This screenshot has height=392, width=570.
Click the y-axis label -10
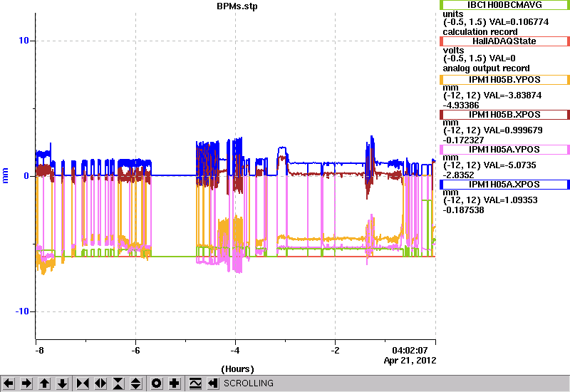click(22, 311)
